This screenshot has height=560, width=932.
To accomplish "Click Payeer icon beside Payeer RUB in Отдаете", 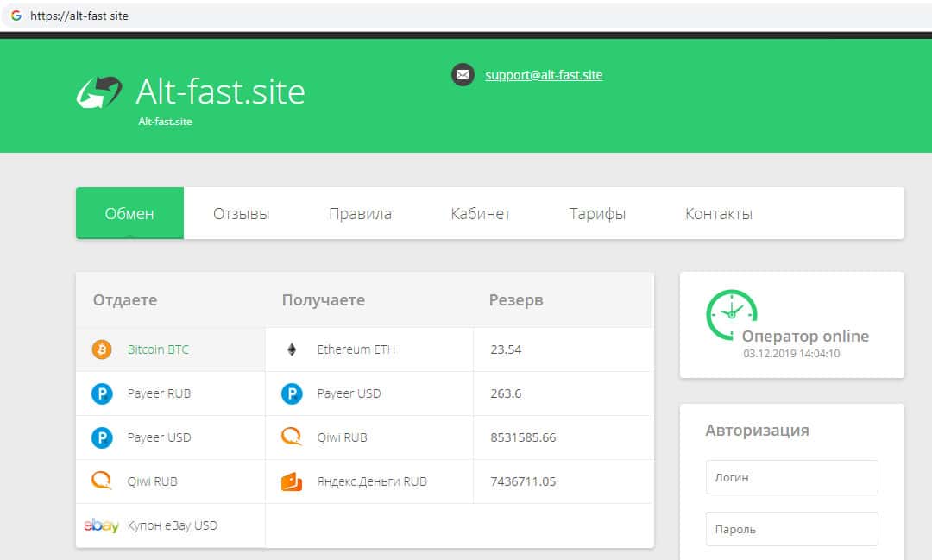I will click(x=102, y=393).
